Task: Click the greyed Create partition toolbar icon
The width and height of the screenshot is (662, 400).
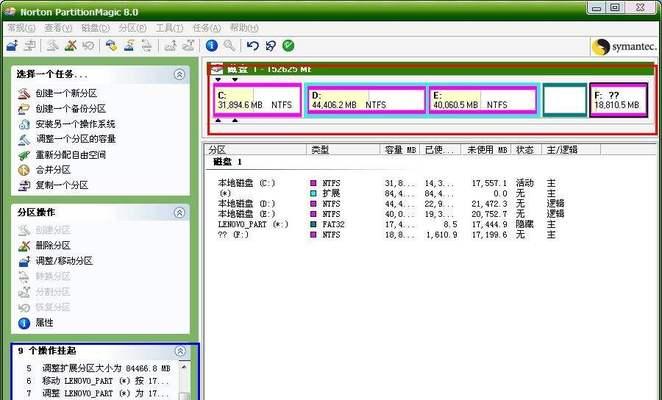Action: click(52, 46)
